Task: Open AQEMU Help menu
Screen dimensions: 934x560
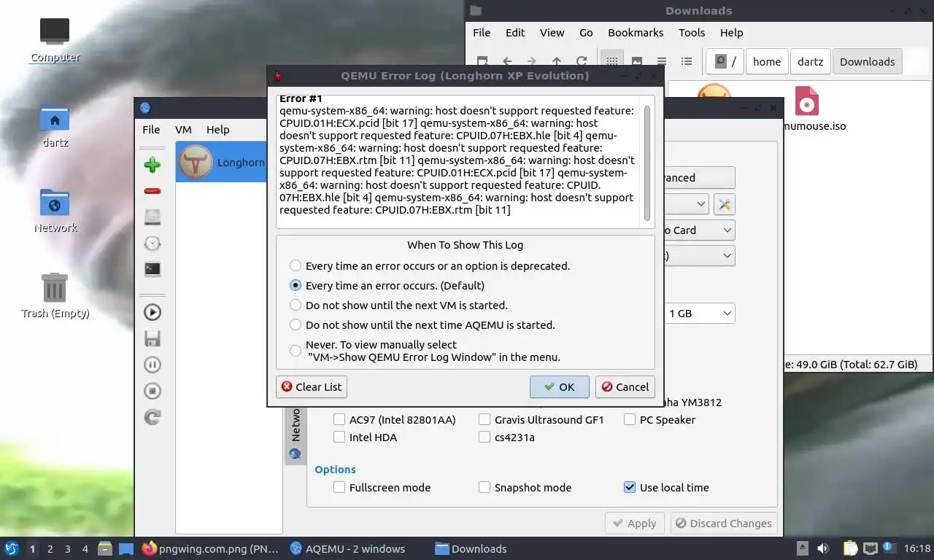Action: click(x=217, y=130)
